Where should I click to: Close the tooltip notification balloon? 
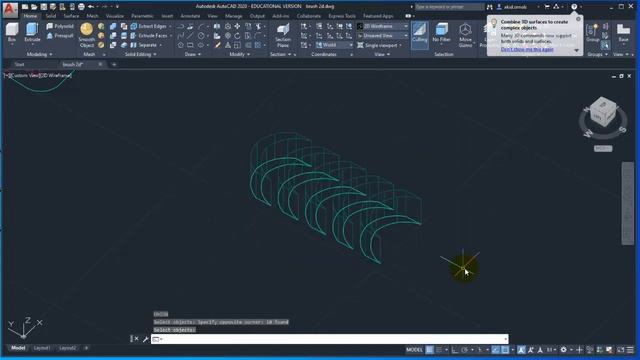578,19
